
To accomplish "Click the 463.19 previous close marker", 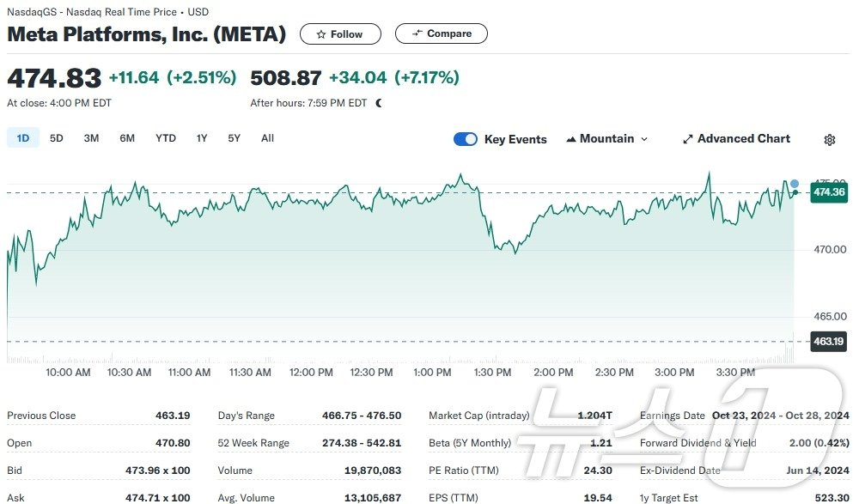I will coord(829,342).
